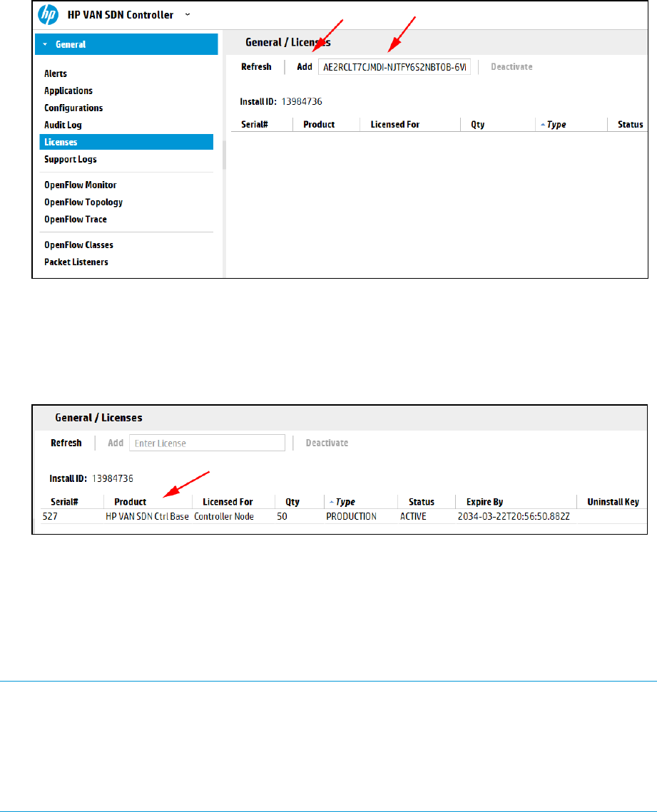This screenshot has height=812, width=657.
Task: Click the Type sort arrow in the upper table
Action: click(x=542, y=125)
